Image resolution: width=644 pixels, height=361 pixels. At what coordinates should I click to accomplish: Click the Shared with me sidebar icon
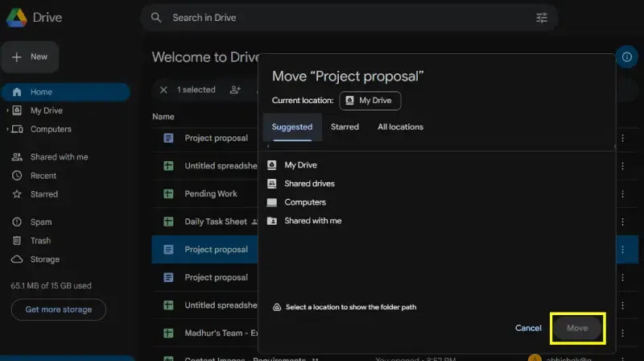(x=17, y=157)
